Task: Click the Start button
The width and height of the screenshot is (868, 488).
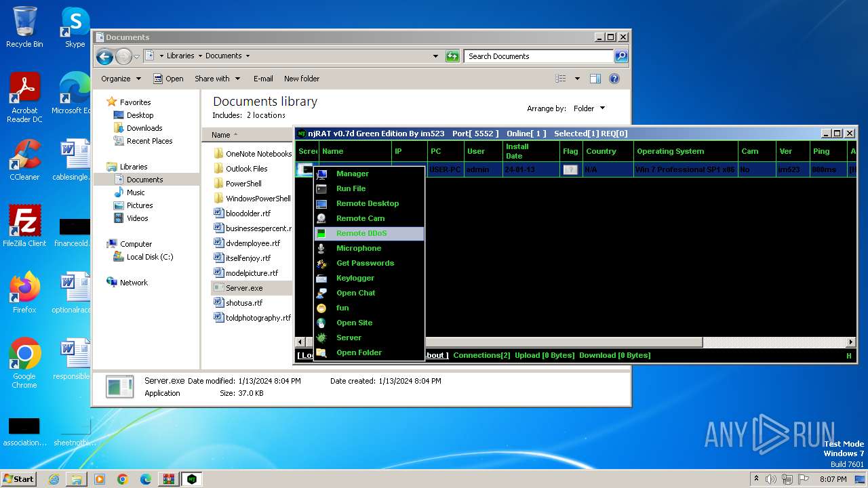Action: [18, 479]
